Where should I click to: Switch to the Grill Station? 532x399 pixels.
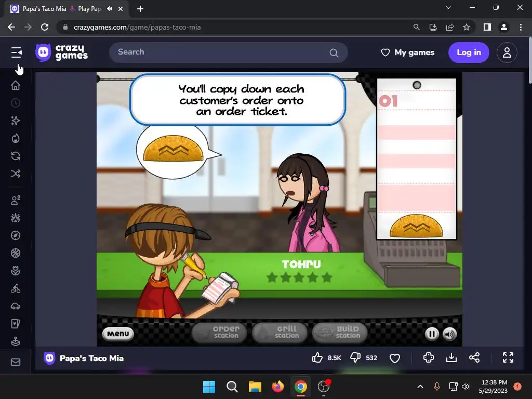click(280, 332)
